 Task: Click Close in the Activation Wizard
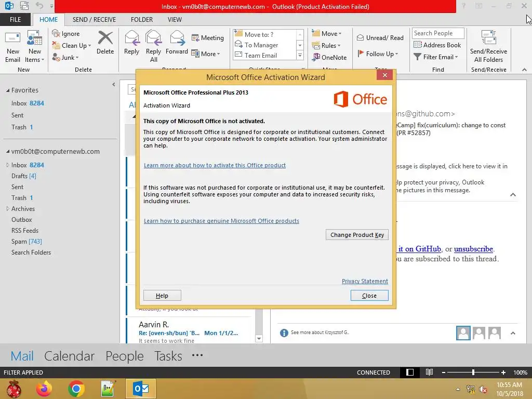tap(369, 296)
